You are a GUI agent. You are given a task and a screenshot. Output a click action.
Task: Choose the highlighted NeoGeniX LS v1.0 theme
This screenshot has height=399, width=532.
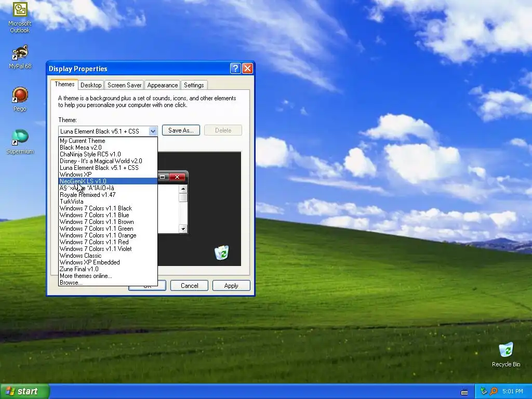[108, 181]
